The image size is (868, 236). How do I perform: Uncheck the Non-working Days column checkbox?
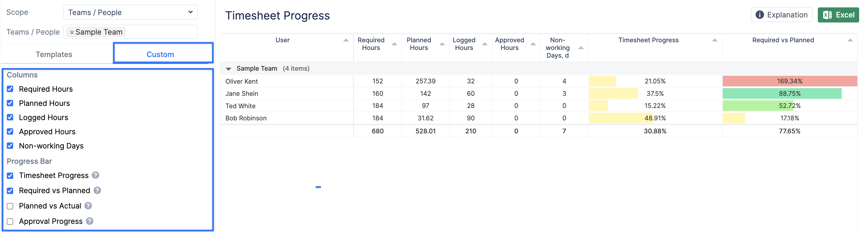click(x=10, y=146)
